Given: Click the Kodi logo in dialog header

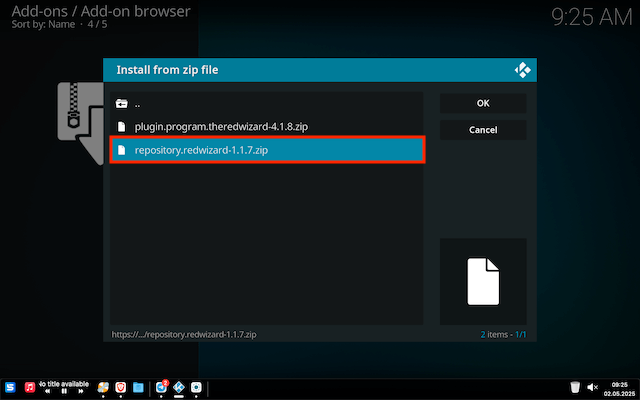Looking at the screenshot, I should click(522, 70).
